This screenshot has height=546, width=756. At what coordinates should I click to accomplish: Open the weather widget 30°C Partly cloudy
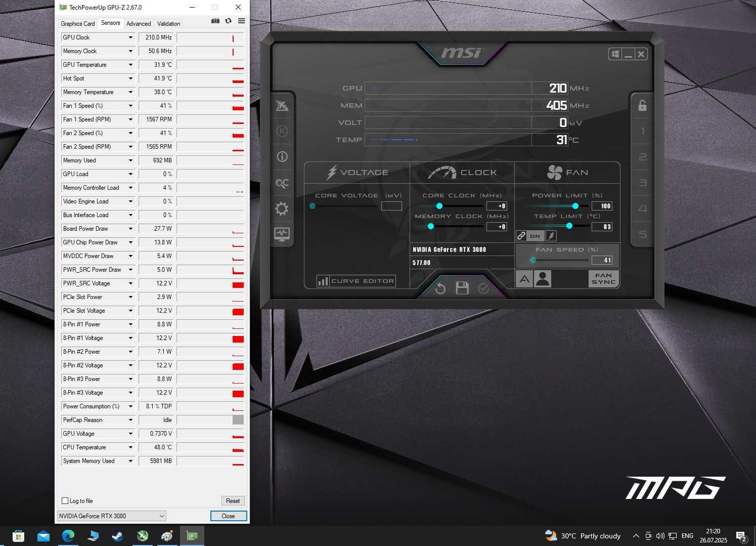(583, 536)
